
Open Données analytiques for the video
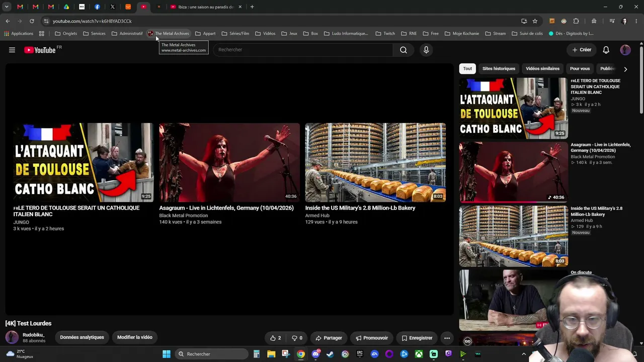click(x=82, y=337)
